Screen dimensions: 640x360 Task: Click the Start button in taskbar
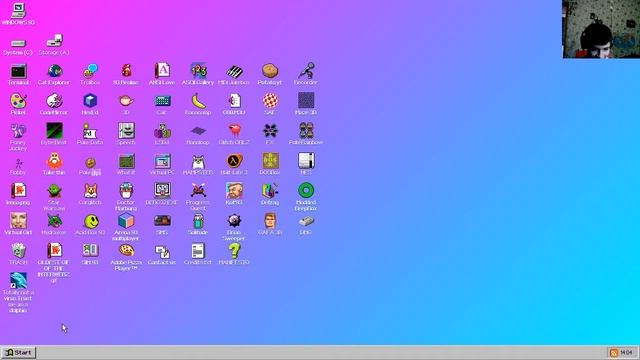coord(18,353)
